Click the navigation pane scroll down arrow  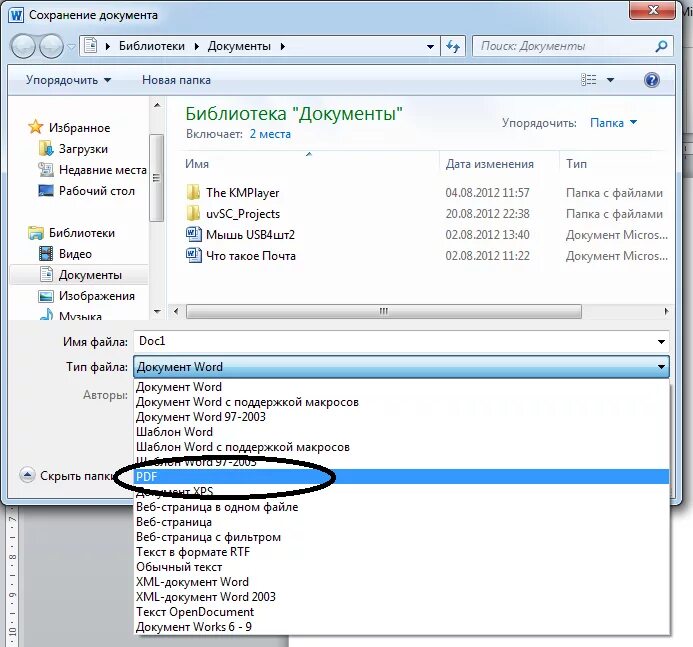click(x=157, y=312)
